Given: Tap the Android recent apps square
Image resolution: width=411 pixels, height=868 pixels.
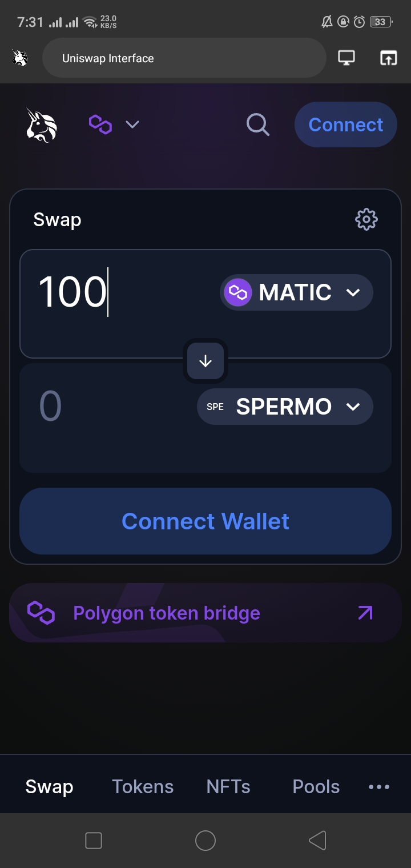Looking at the screenshot, I should [94, 840].
